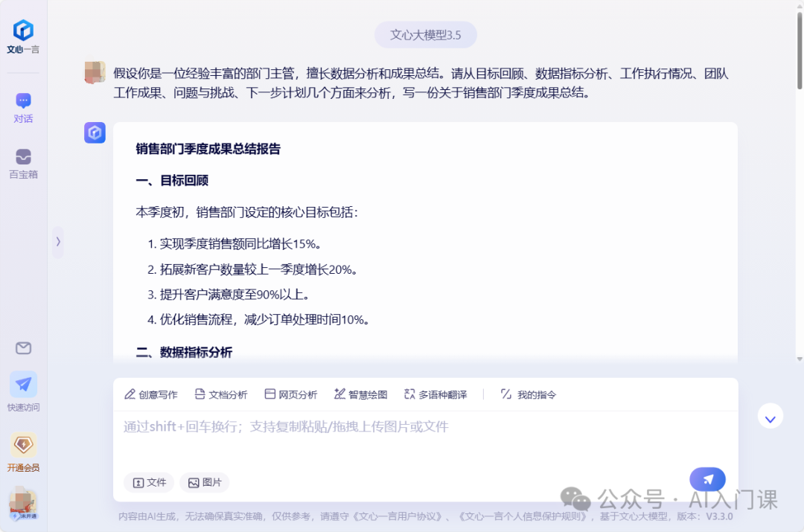Image resolution: width=804 pixels, height=532 pixels.
Task: Upload an image with 图片 button
Action: (205, 482)
